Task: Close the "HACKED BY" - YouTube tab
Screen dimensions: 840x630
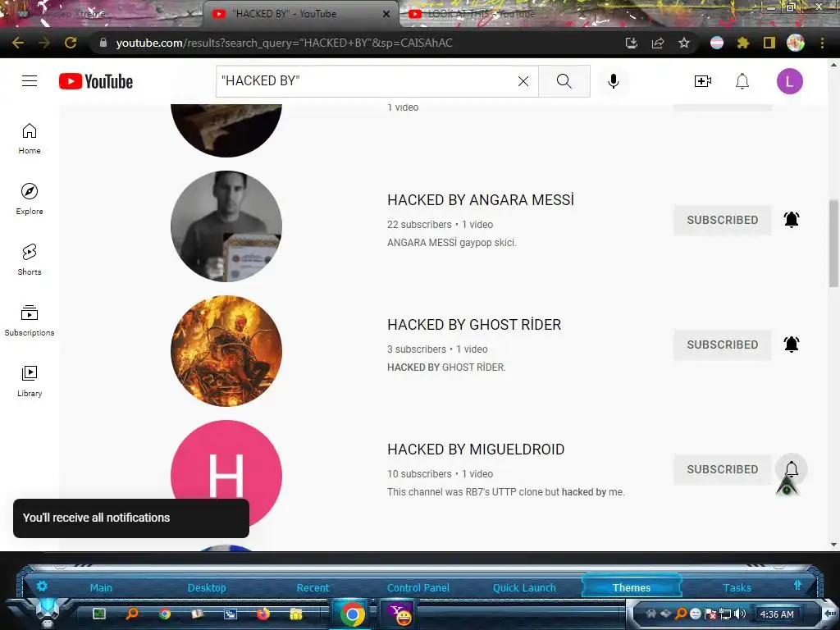Action: (x=386, y=14)
